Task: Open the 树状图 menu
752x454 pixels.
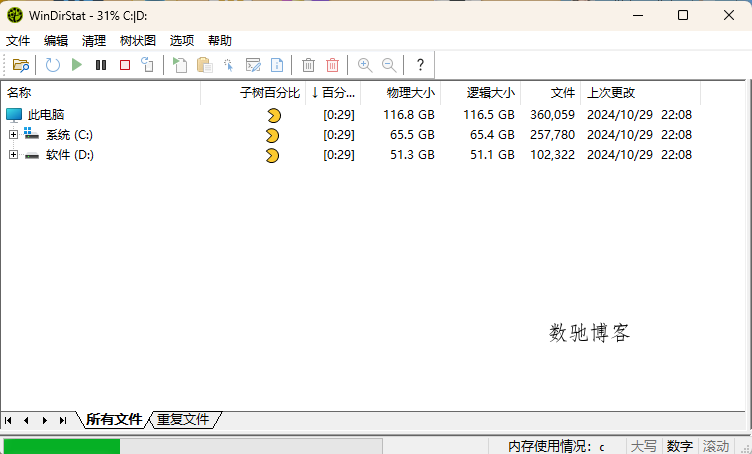Action: 138,41
